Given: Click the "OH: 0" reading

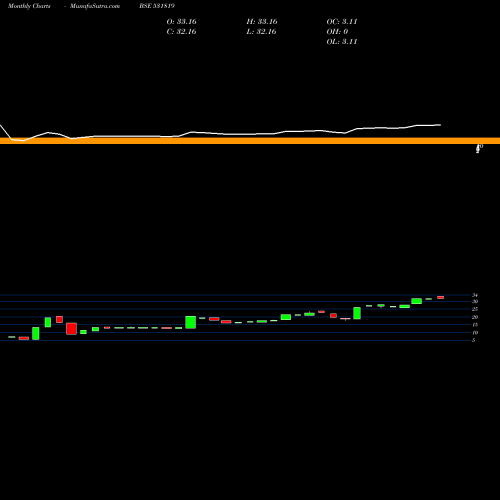Looking at the screenshot, I should click(x=337, y=32).
